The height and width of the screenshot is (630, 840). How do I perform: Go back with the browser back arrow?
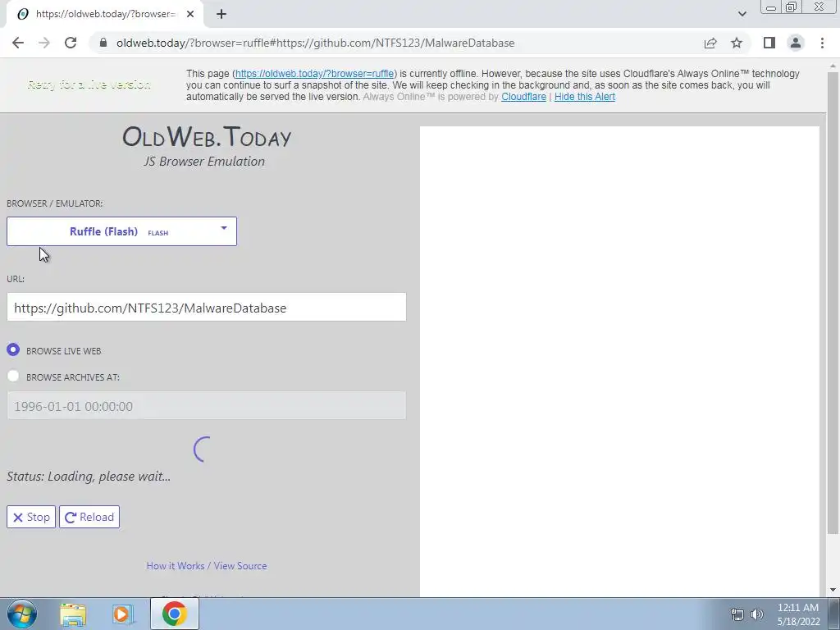click(18, 43)
